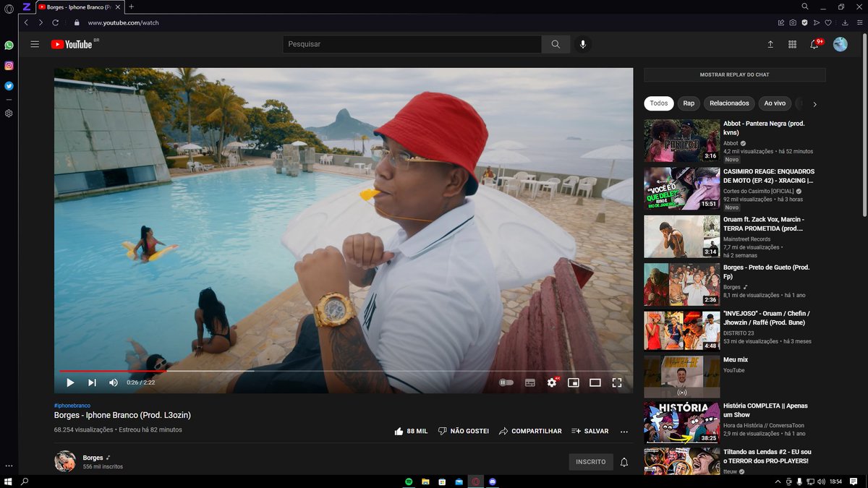868x488 pixels.
Task: Click the search magnifier button
Action: [x=556, y=44]
